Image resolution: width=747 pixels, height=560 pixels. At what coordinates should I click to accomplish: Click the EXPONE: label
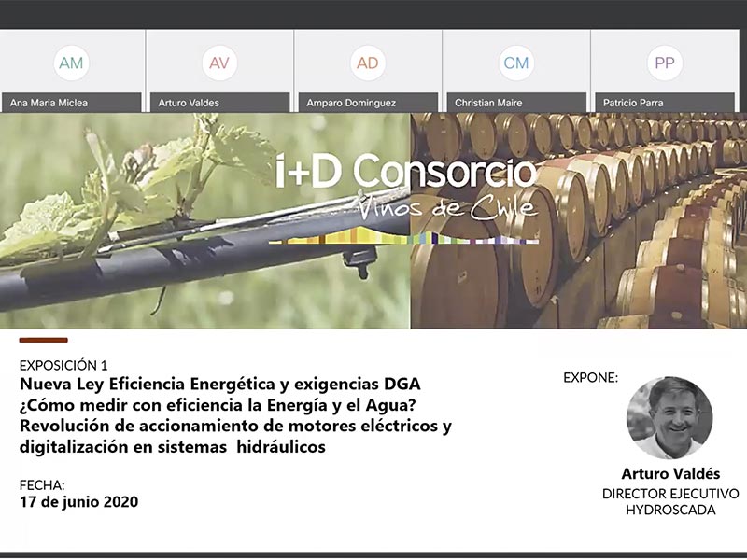[590, 378]
